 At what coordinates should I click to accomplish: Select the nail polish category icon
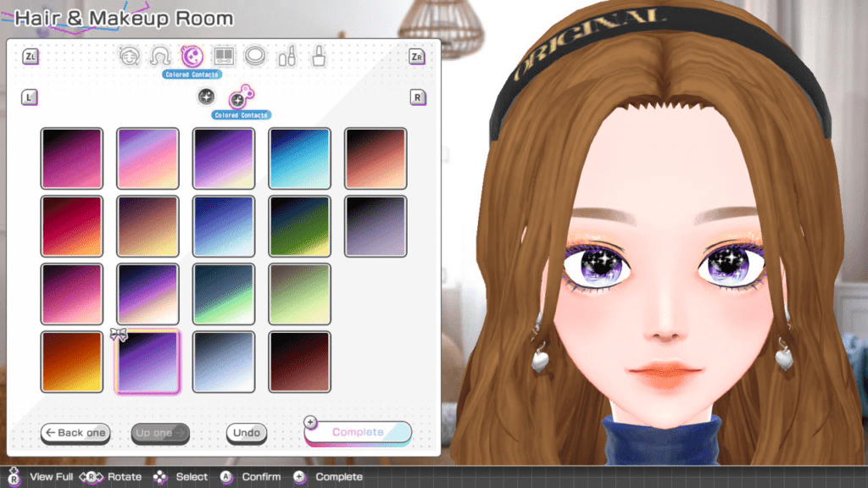(x=319, y=57)
